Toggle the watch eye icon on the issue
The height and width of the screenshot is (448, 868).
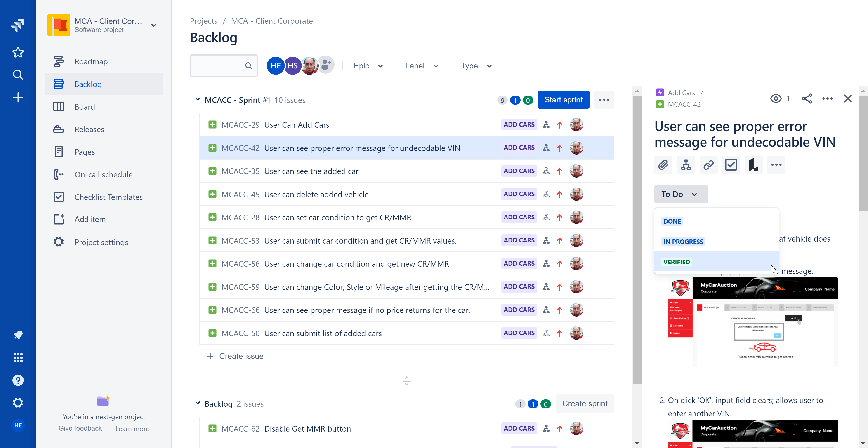[x=776, y=99]
